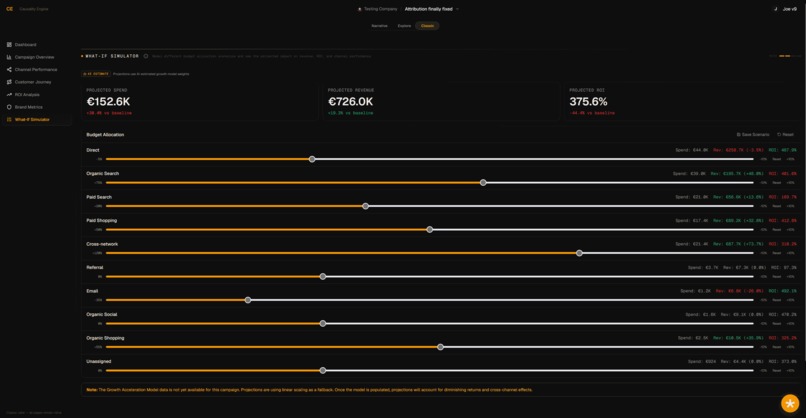Image resolution: width=806 pixels, height=418 pixels.
Task: Click the Customer Journey icon in sidebar
Action: (9, 82)
